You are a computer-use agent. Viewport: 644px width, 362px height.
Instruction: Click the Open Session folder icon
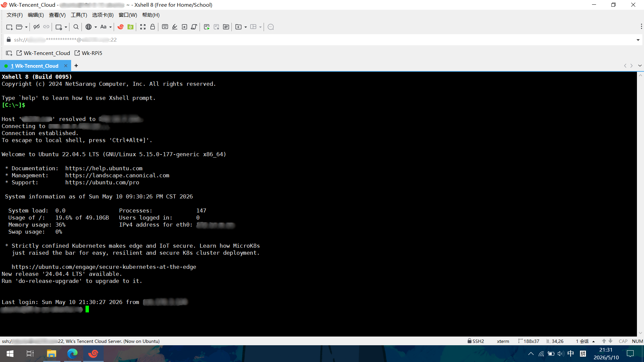19,27
